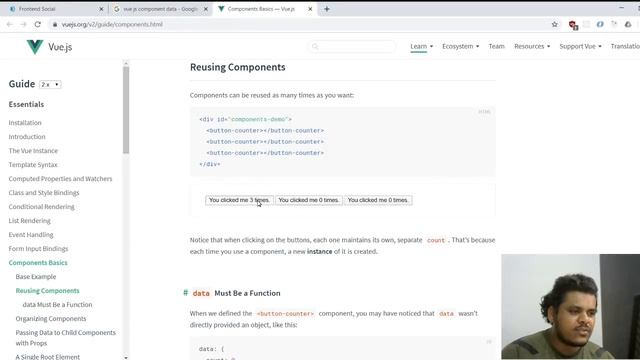The image size is (640, 360).
Task: Click the browser address bar URL
Action: [x=112, y=24]
